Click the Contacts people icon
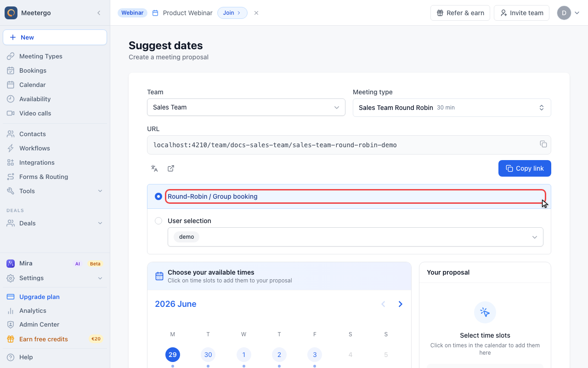 pos(11,134)
